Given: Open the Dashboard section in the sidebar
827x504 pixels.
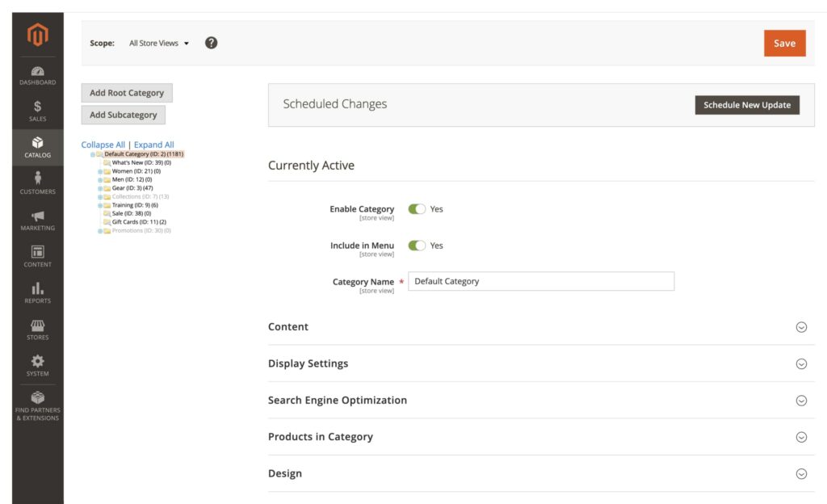Looking at the screenshot, I should pos(37,75).
